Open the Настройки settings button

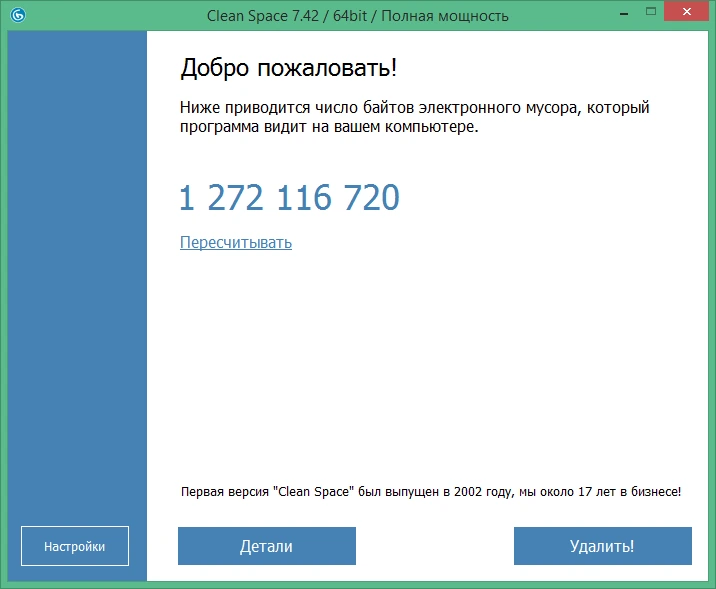(75, 546)
